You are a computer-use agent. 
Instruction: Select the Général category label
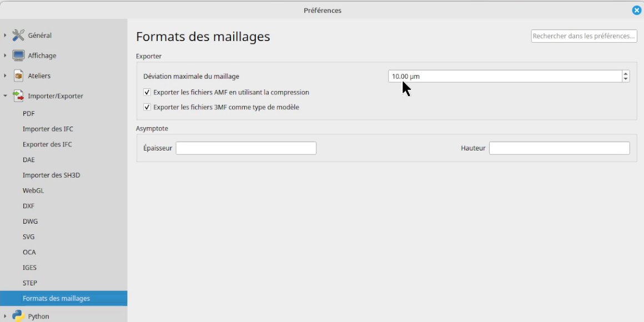pos(40,36)
